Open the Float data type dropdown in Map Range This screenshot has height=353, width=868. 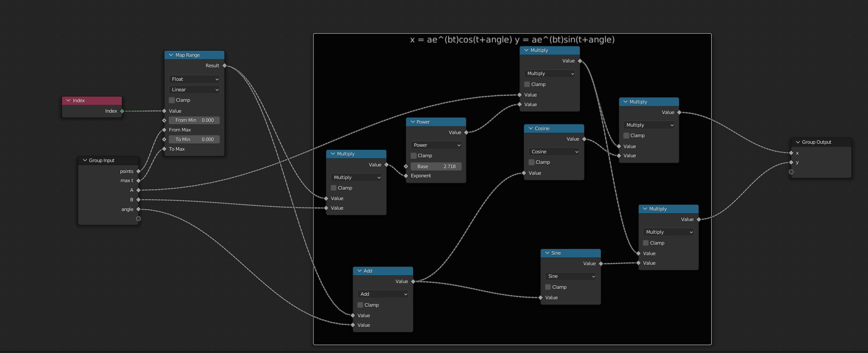pyautogui.click(x=194, y=79)
